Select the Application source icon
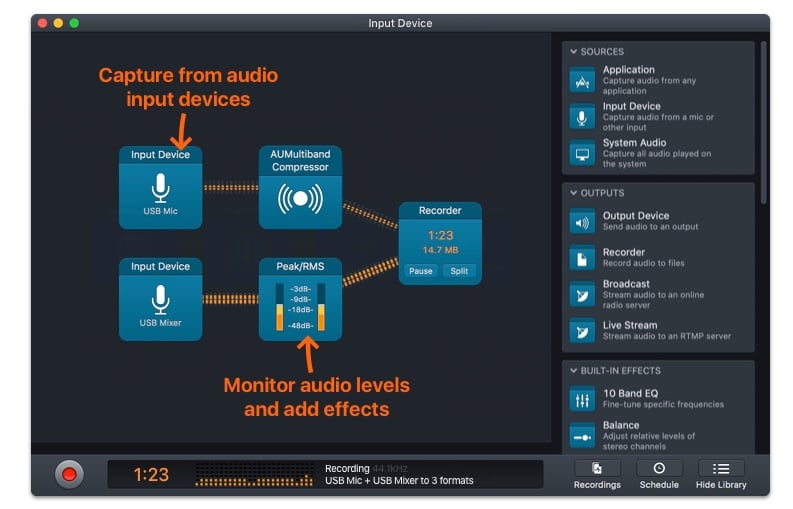This screenshot has height=509, width=793. click(x=582, y=81)
